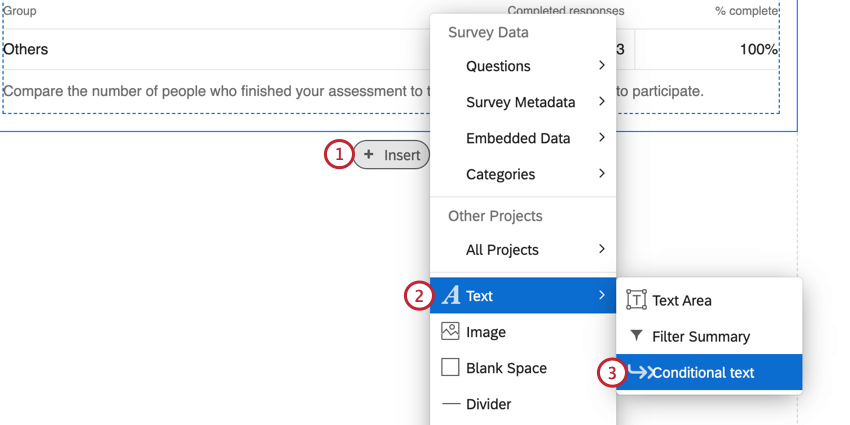Select the Filter Summary entry
The width and height of the screenshot is (850, 425).
700,336
